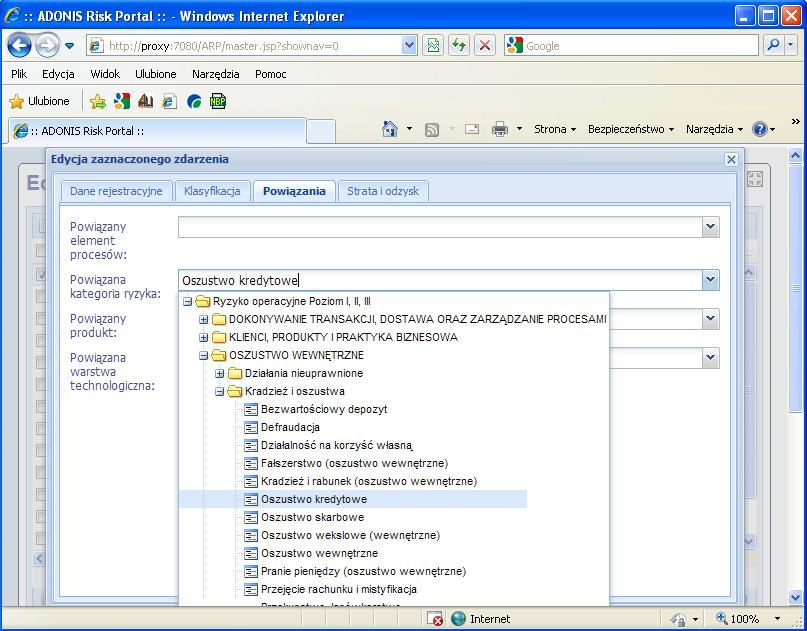Open the Bezpieczeństwo command bar menu
The height and width of the screenshot is (631, 807).
(x=631, y=129)
